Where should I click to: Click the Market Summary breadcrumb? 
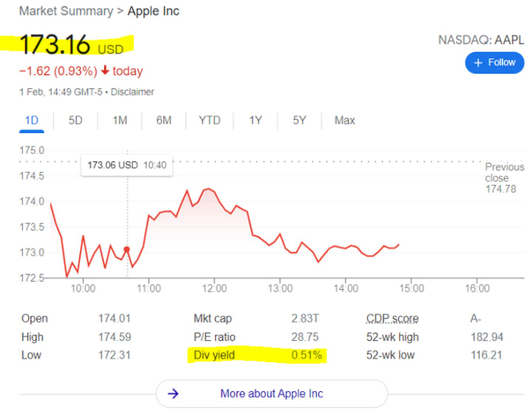point(66,11)
